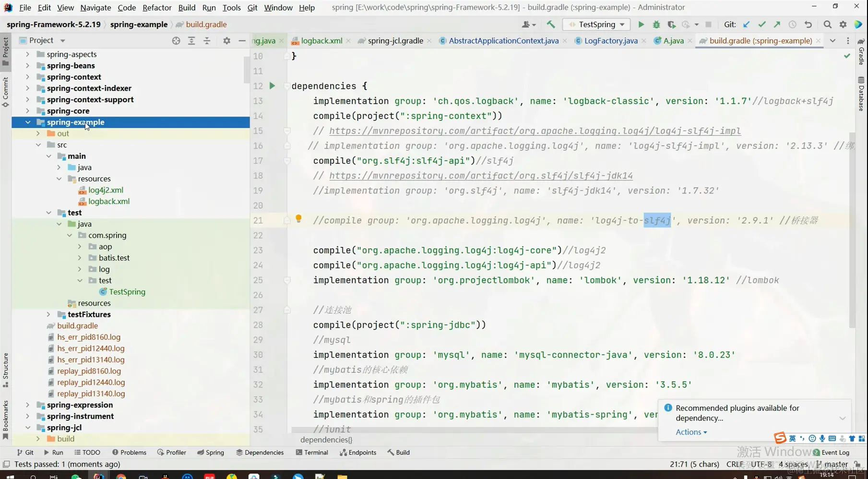Viewport: 868px width, 479px height.
Task: Open Actions dropdown in notification
Action: (x=691, y=432)
